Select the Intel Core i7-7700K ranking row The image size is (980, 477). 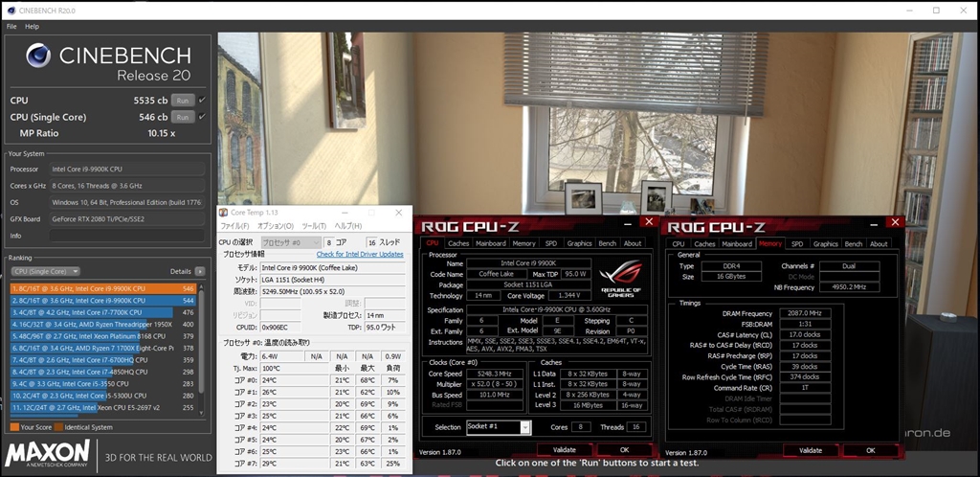pyautogui.click(x=103, y=312)
